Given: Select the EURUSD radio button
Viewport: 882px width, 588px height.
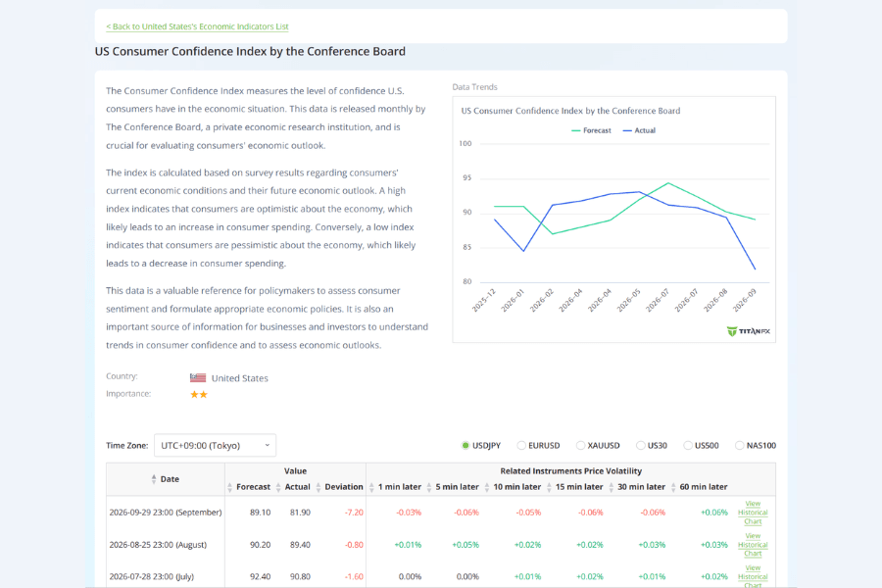Looking at the screenshot, I should pos(521,446).
